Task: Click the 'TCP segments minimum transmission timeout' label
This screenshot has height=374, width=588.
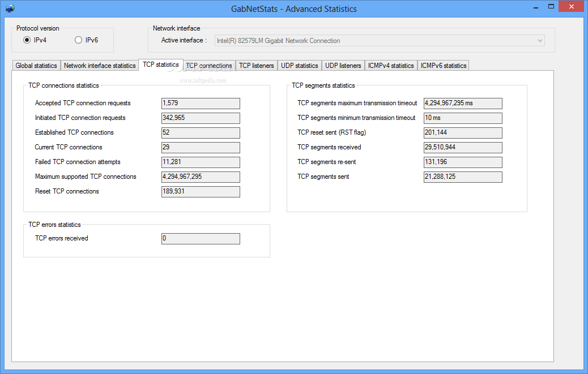Action: [x=356, y=118]
